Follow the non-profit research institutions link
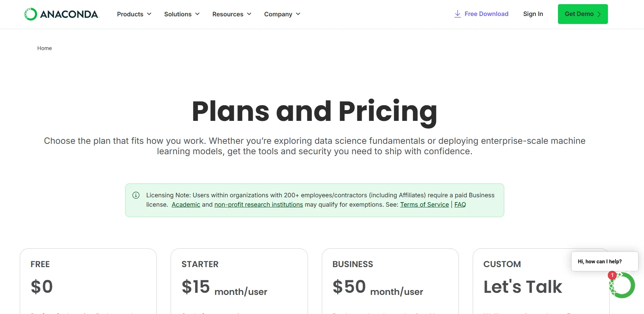Image resolution: width=644 pixels, height=314 pixels. pos(258,205)
